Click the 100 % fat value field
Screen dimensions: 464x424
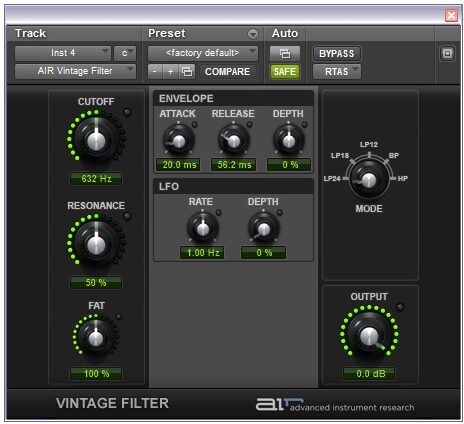96,374
